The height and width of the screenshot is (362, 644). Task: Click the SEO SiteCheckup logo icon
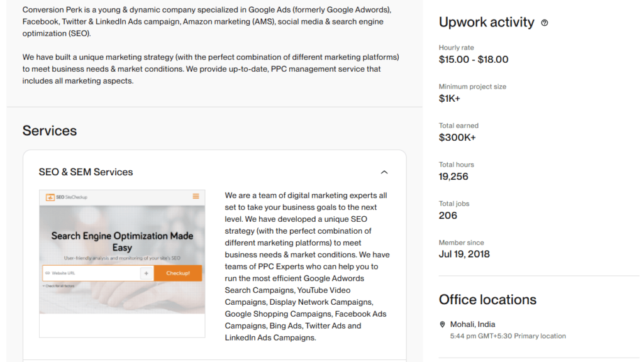tap(50, 197)
